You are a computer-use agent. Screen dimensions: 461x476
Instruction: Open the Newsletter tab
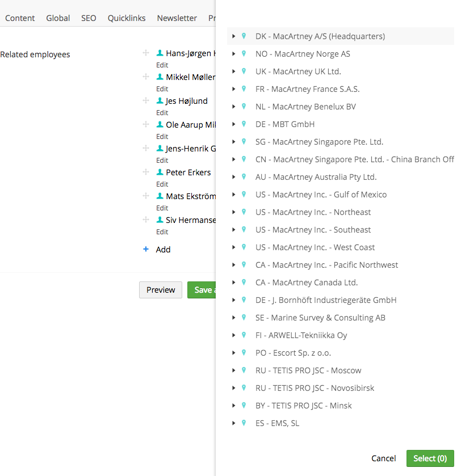click(x=177, y=18)
